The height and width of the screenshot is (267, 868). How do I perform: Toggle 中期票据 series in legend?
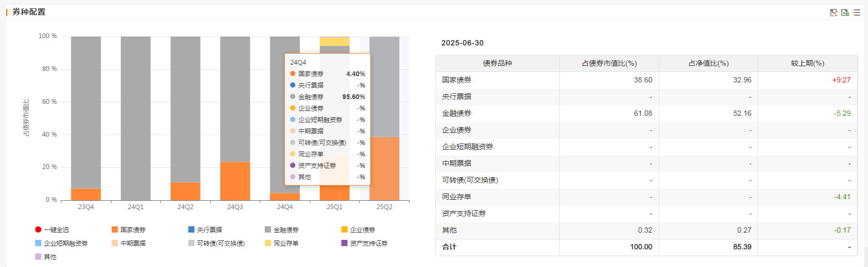pos(129,243)
